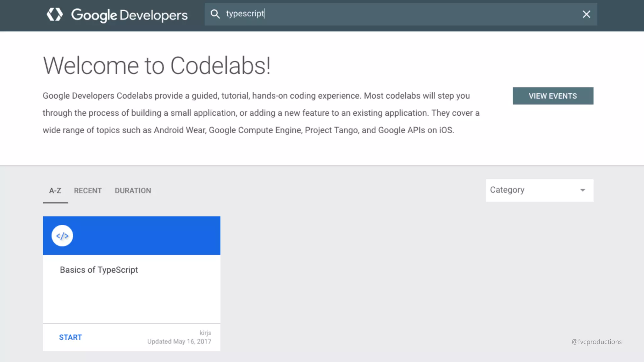
Task: Click the Google Developers wordmark text
Action: [x=129, y=15]
